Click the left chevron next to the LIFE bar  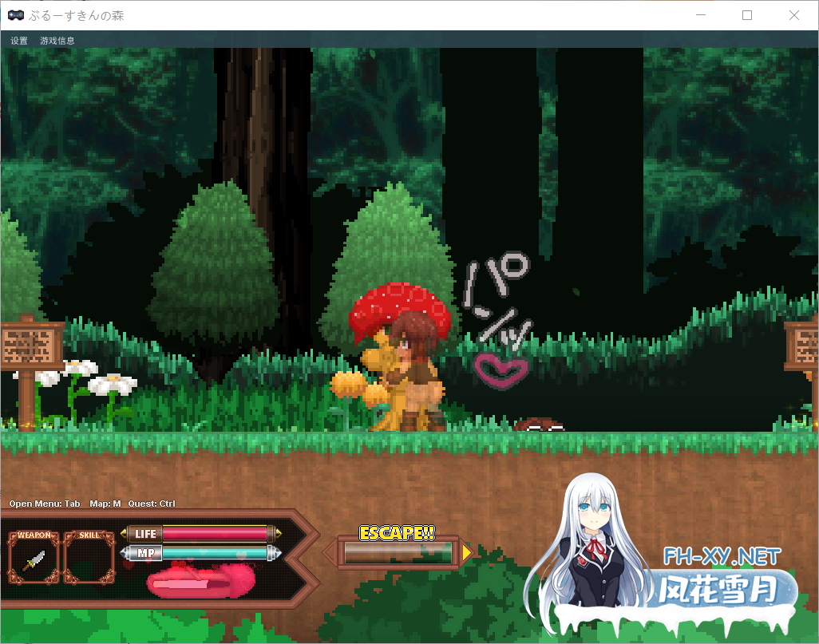point(125,533)
